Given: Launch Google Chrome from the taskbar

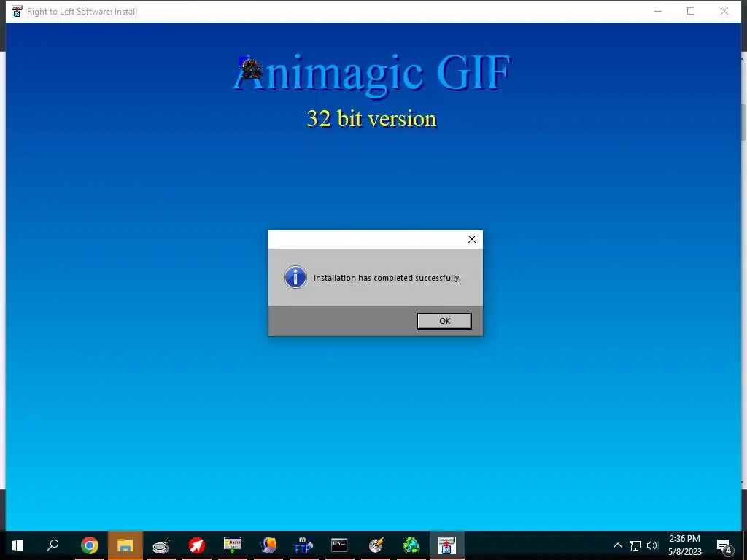Looking at the screenshot, I should [x=90, y=545].
